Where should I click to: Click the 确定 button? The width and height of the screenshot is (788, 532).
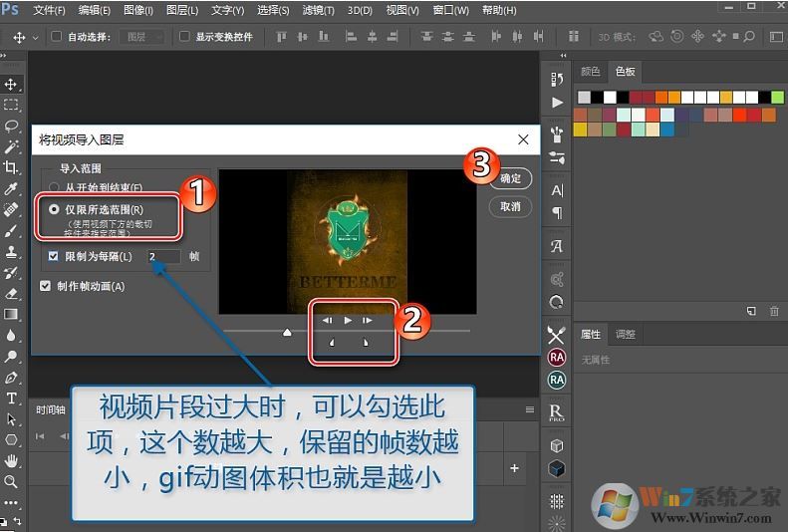[510, 178]
